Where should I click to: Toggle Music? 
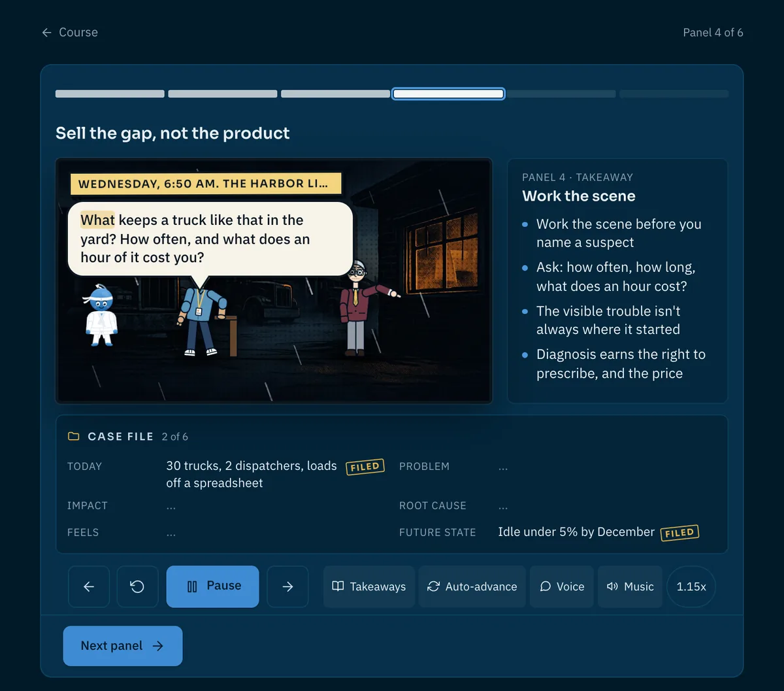pyautogui.click(x=630, y=586)
